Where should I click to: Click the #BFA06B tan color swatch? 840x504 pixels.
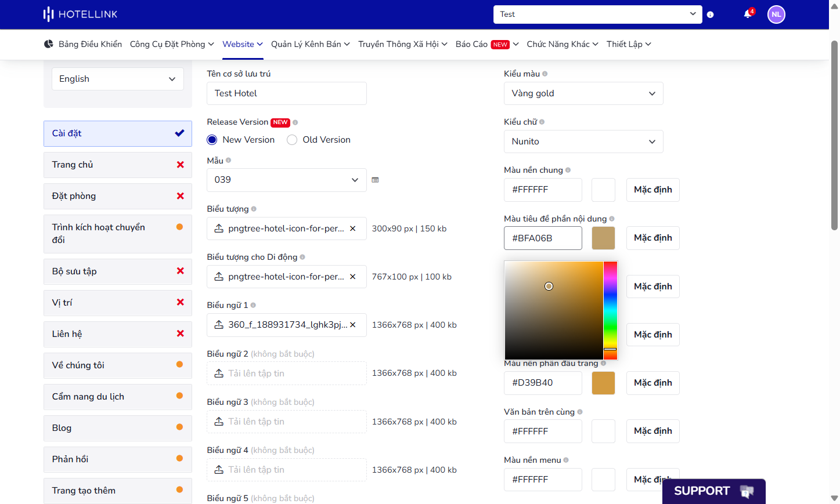(x=603, y=238)
